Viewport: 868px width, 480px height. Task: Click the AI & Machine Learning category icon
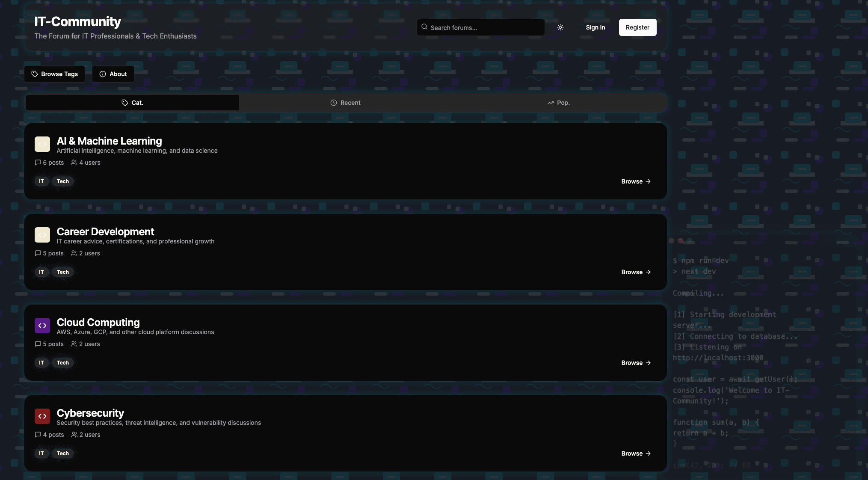click(x=42, y=144)
